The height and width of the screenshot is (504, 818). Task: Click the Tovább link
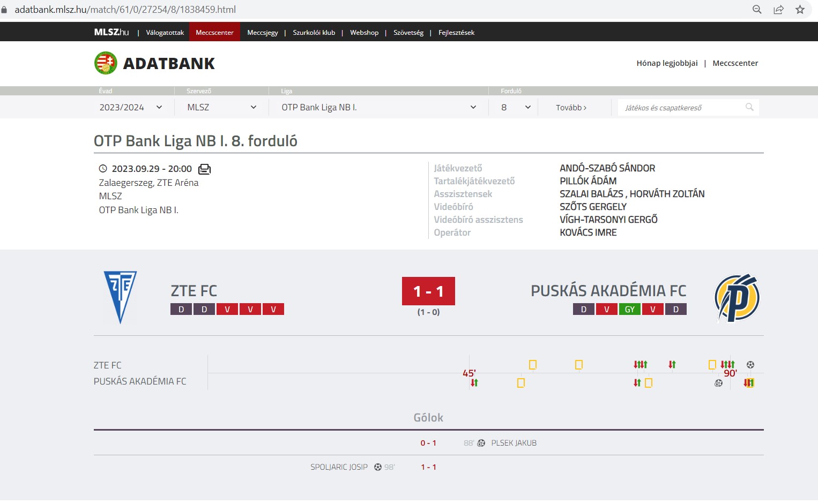click(571, 108)
